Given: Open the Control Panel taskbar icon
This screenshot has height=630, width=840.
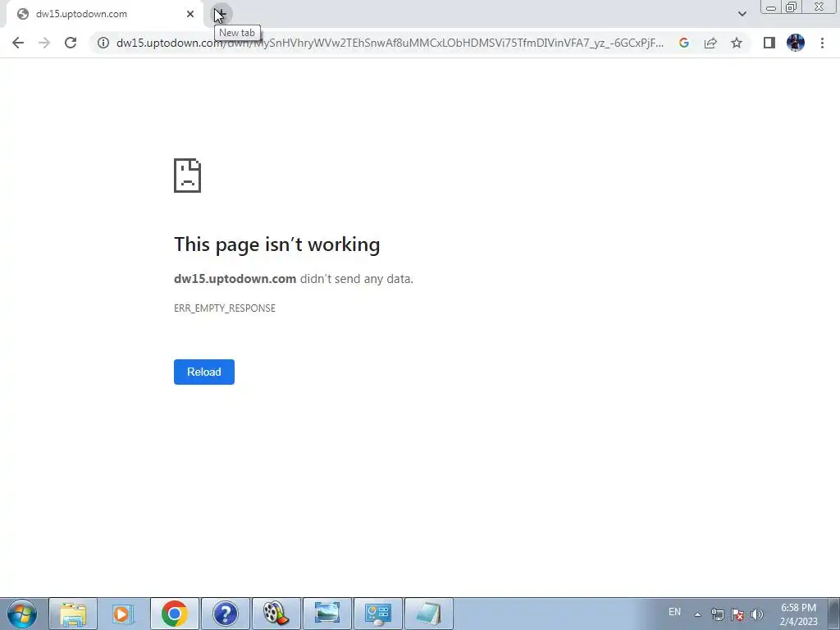Looking at the screenshot, I should coord(377,614).
